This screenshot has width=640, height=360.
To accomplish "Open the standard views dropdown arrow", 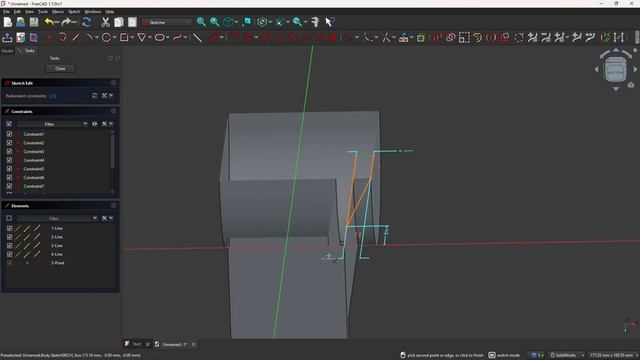I will point(236,22).
